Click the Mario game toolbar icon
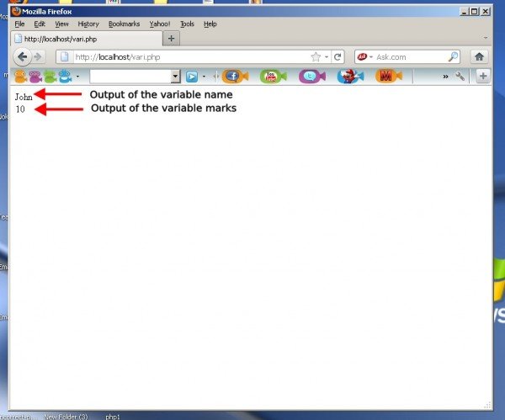Screen dimensions: 505x420 pyautogui.click(x=347, y=77)
